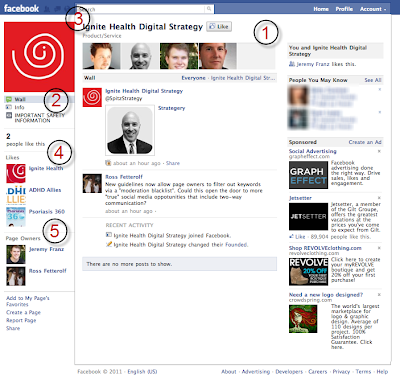Open the 2 people like this count
The image size is (400, 386).
pos(25,140)
